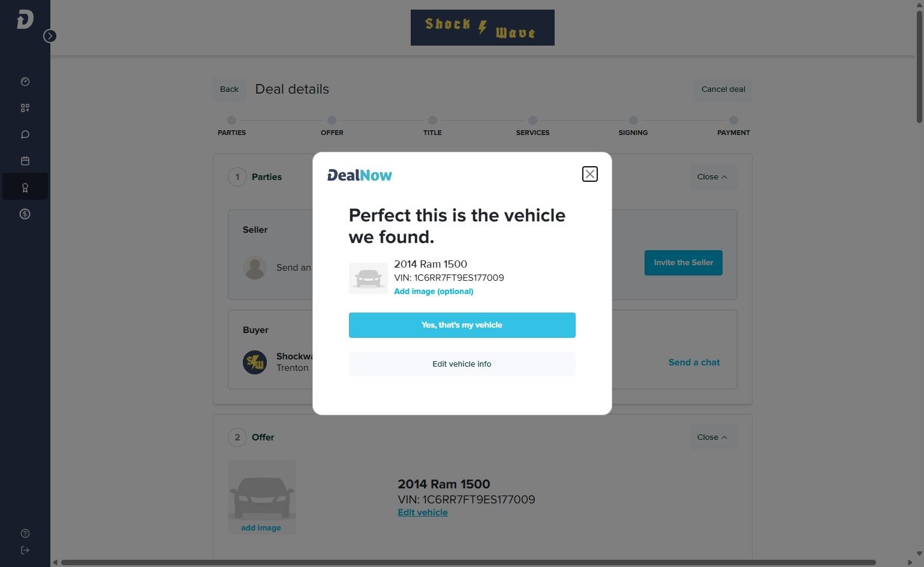Open the dashboard gauge icon in sidebar
Screen dimensions: 924x567
pos(25,82)
